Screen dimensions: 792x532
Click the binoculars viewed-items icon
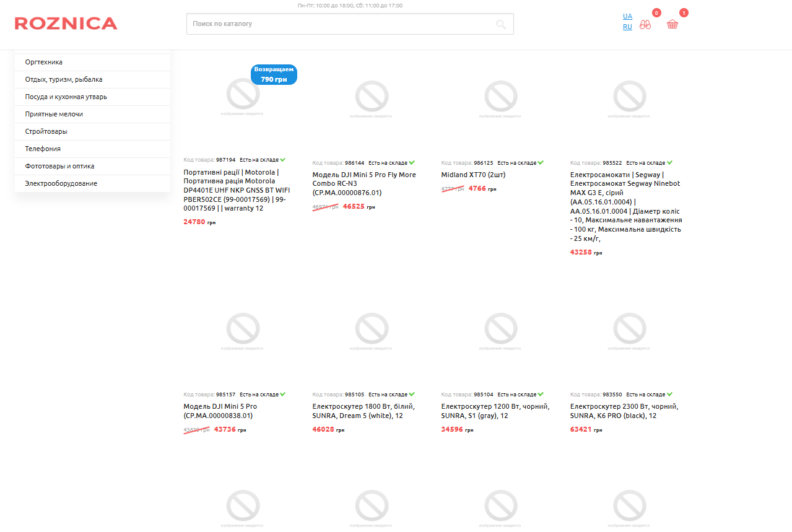(x=645, y=24)
